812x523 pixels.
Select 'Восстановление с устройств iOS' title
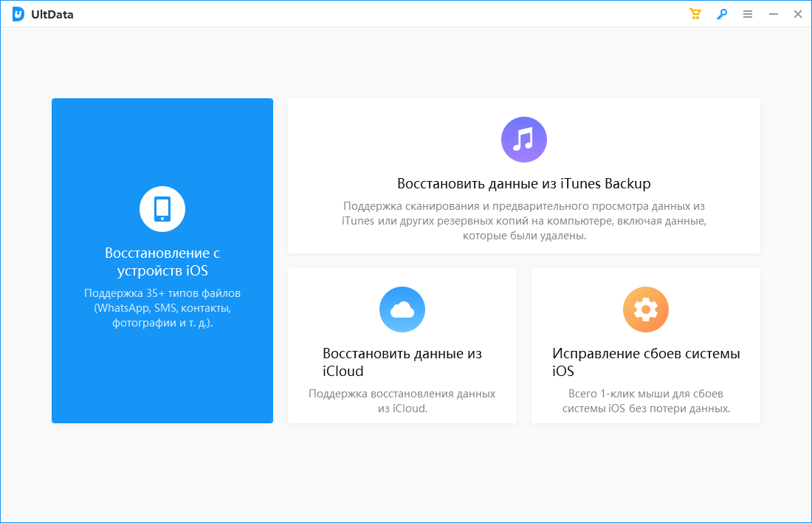click(162, 261)
